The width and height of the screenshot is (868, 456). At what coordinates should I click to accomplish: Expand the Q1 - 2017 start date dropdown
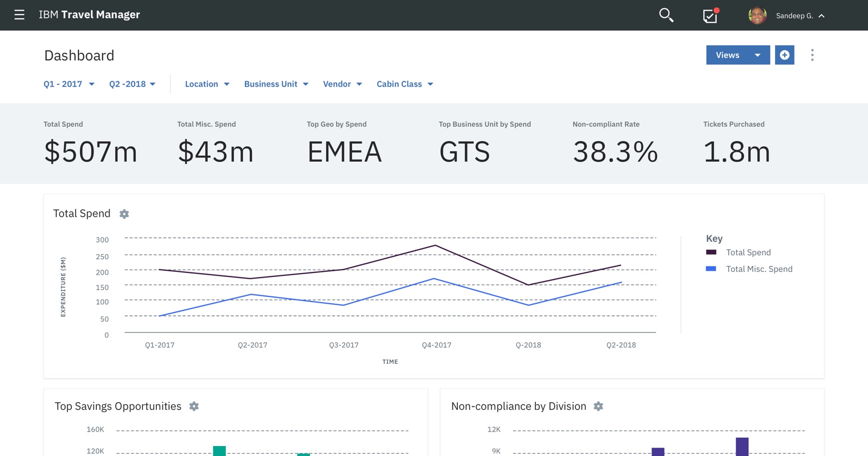(x=69, y=84)
